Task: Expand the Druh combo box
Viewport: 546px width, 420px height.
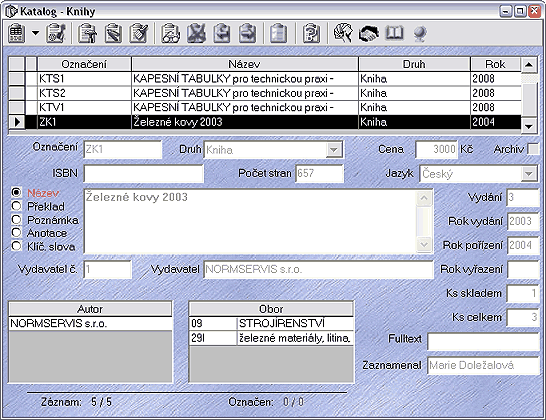Action: coord(334,150)
